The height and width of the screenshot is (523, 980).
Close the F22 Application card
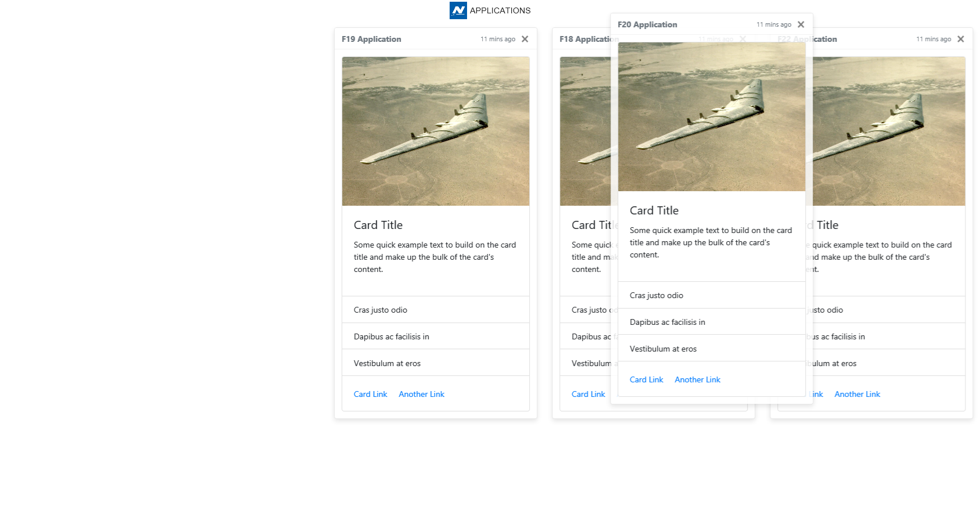[x=961, y=39]
